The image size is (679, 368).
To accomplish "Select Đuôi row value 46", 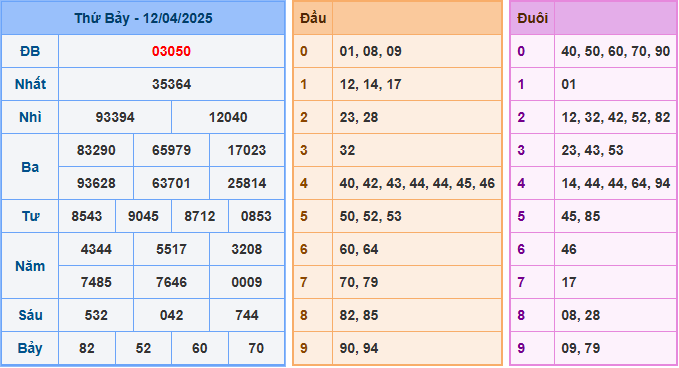I will (x=569, y=249).
